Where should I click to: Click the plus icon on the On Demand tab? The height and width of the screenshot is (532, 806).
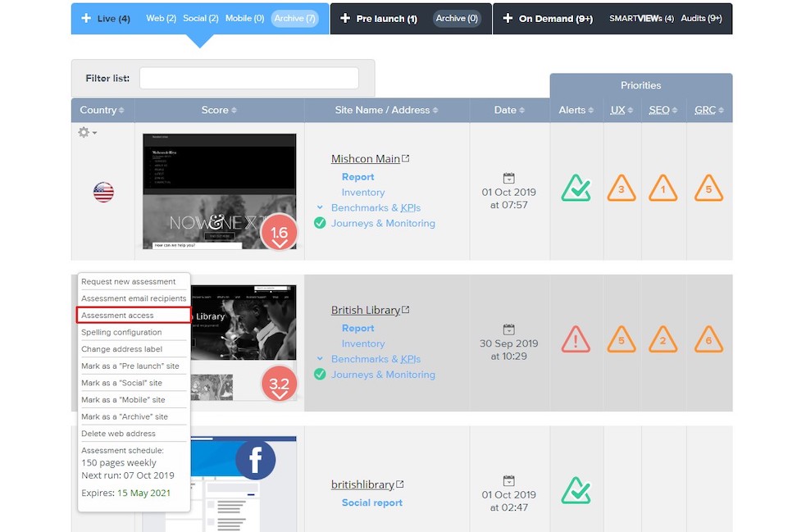tap(508, 19)
